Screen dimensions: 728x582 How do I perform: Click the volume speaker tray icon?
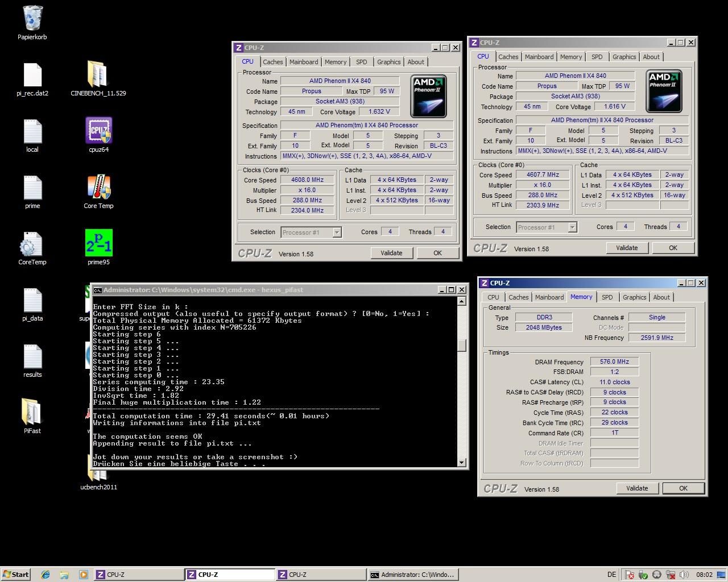point(684,575)
